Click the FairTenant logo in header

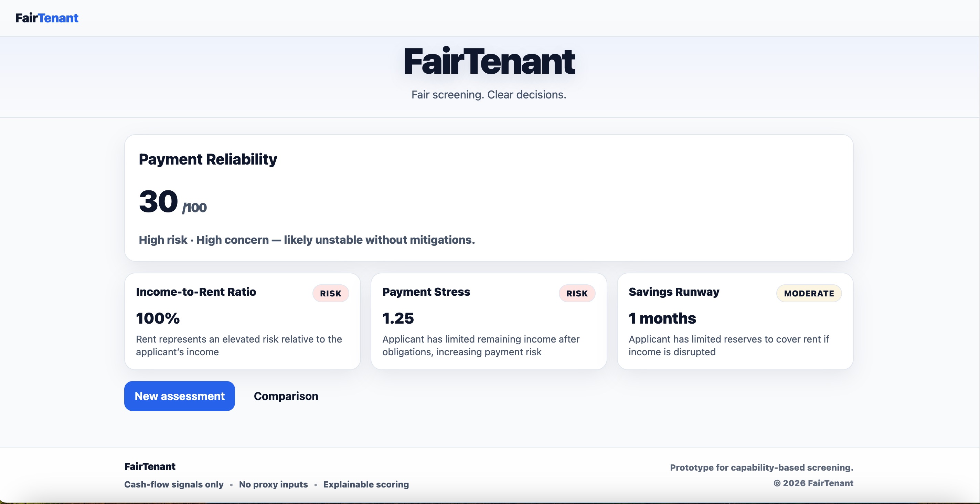coord(47,18)
